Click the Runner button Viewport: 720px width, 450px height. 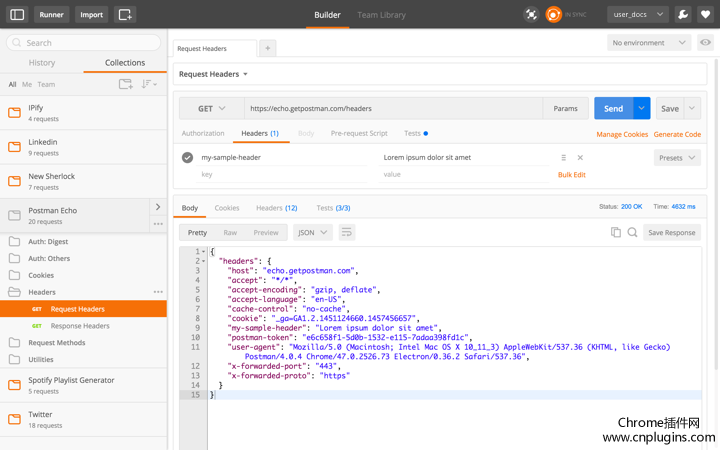(51, 15)
